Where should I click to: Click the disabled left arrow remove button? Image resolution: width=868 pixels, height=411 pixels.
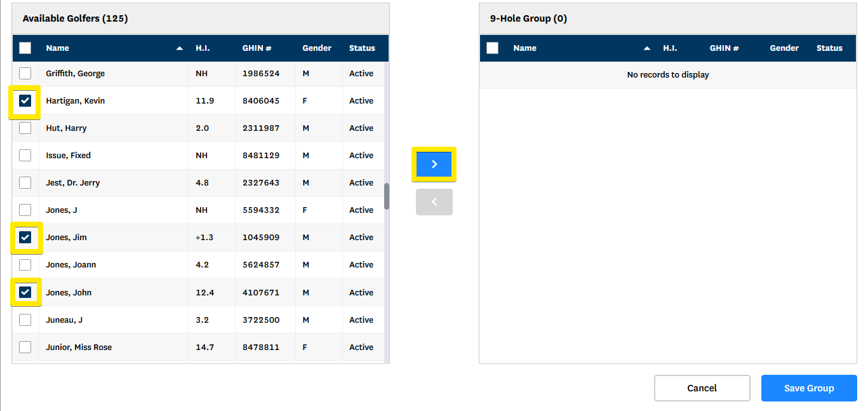tap(434, 202)
